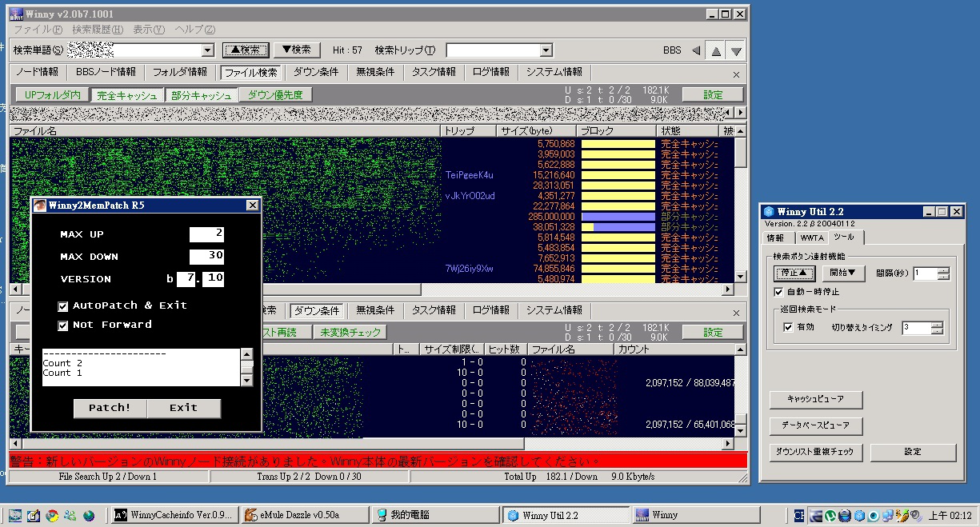Click the MAX DOWN input field
Image resolution: width=980 pixels, height=527 pixels.
[206, 257]
